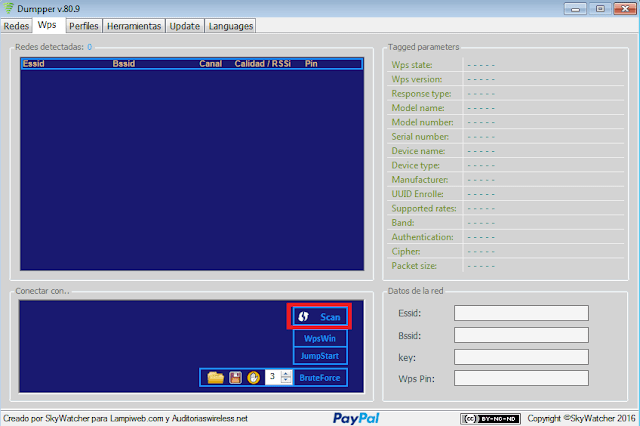Click the Authentication: row
This screenshot has height=426, width=640.
pos(505,237)
